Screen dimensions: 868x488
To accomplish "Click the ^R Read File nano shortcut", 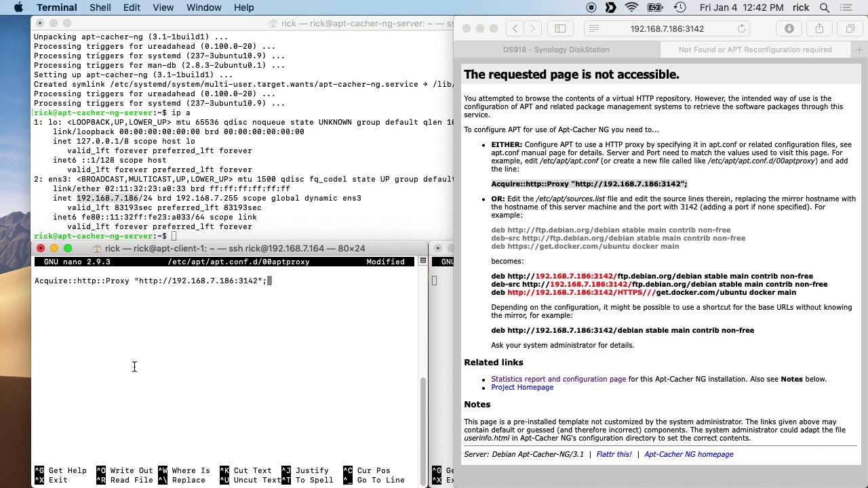I will [x=125, y=480].
